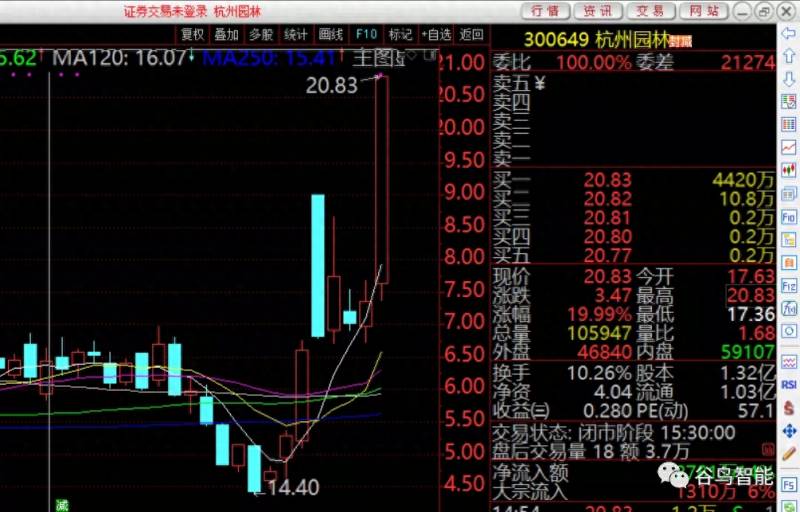Click the 内盘 value 59107
800x512 pixels.
(747, 352)
